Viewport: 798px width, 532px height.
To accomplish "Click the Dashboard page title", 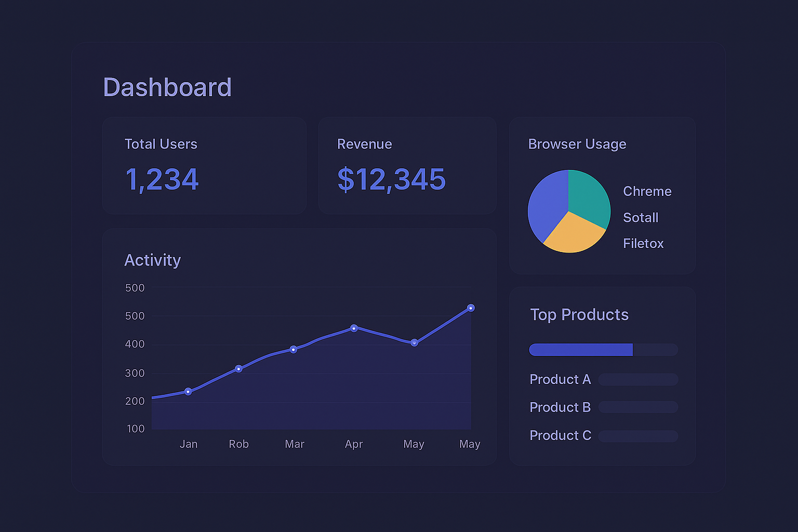I will (167, 87).
